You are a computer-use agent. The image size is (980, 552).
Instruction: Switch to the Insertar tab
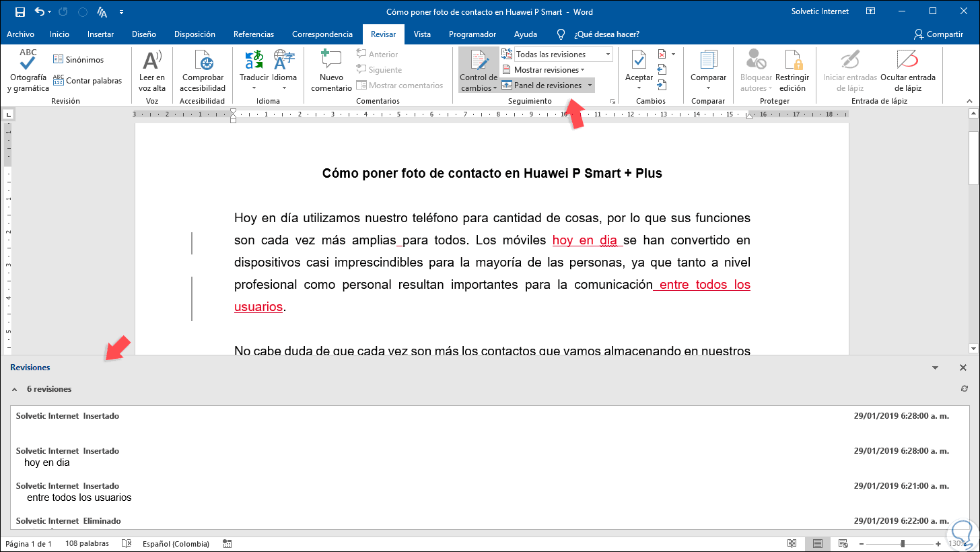coord(100,34)
